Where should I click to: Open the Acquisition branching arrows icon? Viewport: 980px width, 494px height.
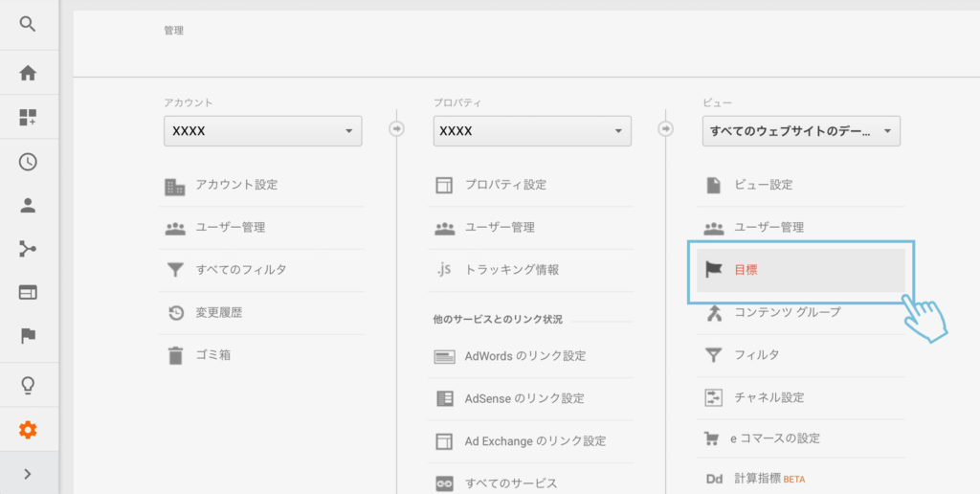coord(28,249)
